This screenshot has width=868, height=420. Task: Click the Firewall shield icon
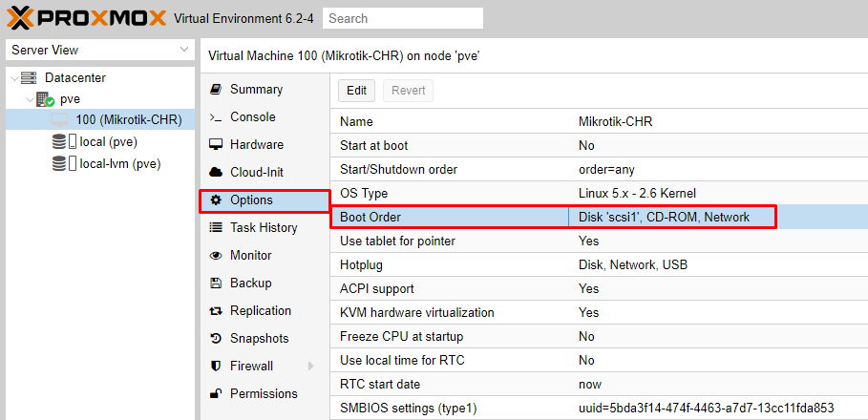tap(216, 367)
